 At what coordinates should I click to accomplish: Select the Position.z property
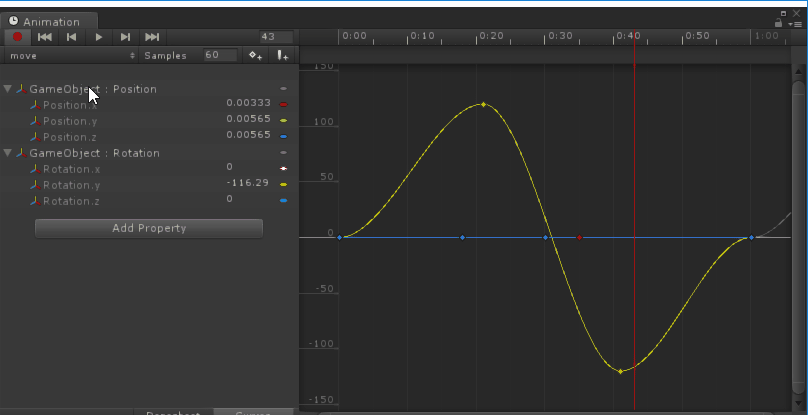70,137
